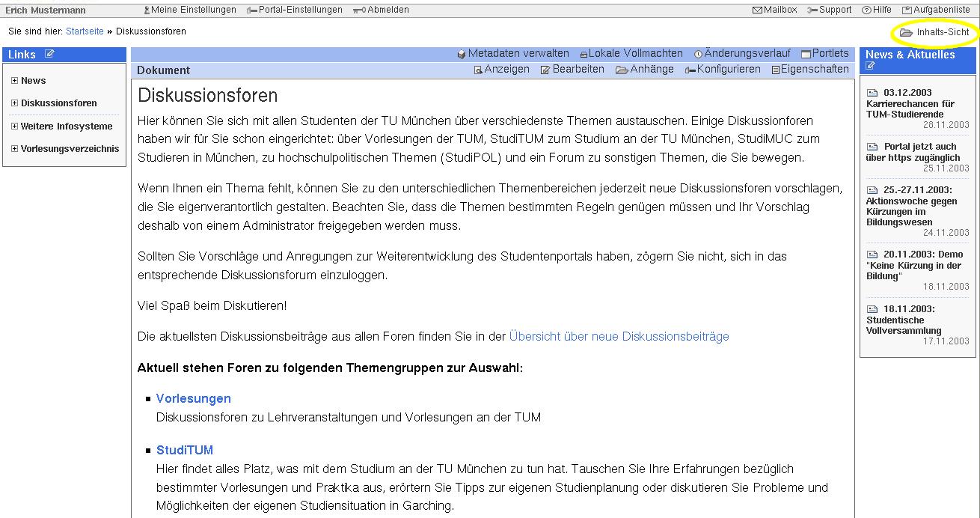
Task: Open Änderungsverlauf change history
Action: [742, 54]
